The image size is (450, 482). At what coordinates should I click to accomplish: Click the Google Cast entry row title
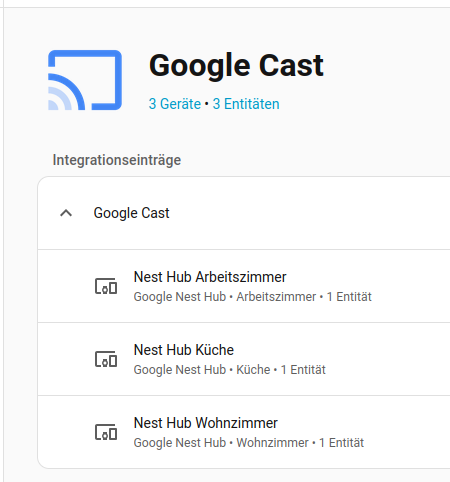point(131,213)
